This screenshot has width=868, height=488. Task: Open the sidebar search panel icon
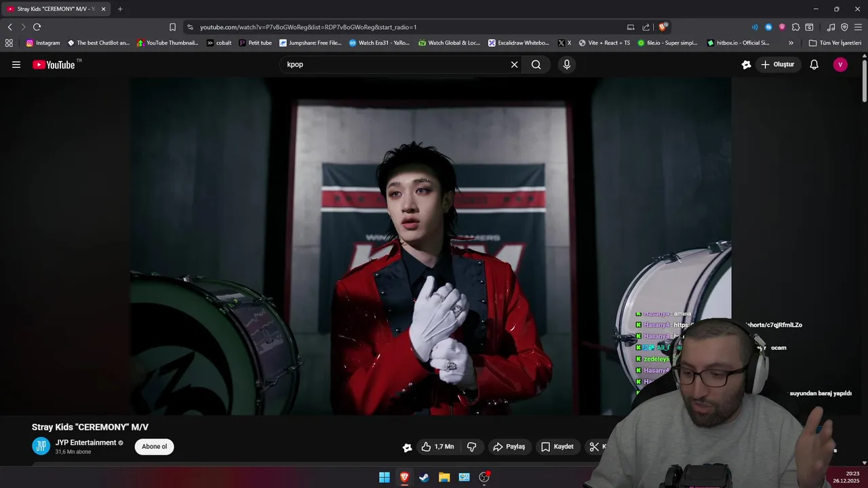tap(809, 27)
